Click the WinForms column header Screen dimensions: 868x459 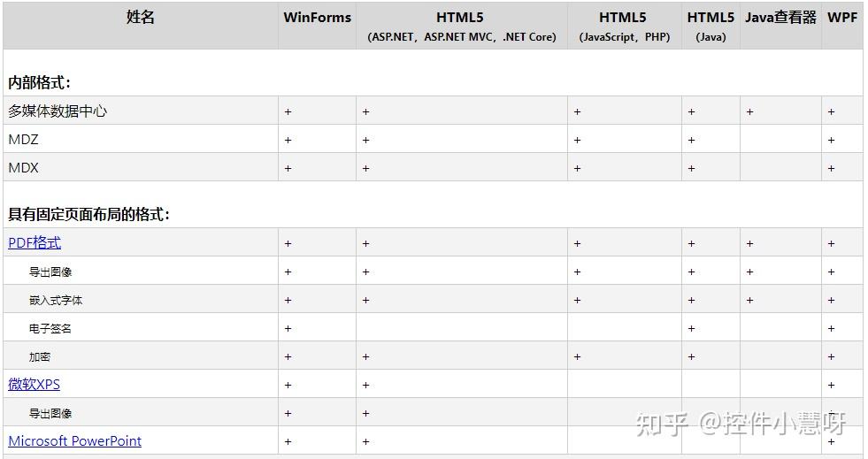317,18
